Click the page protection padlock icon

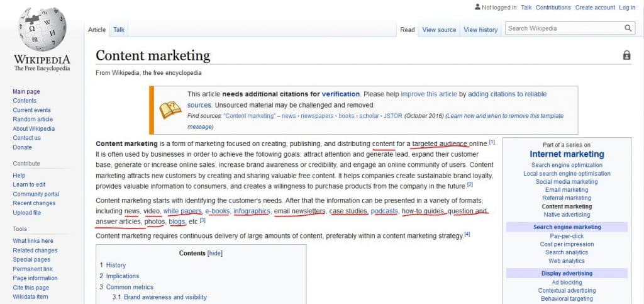click(626, 55)
